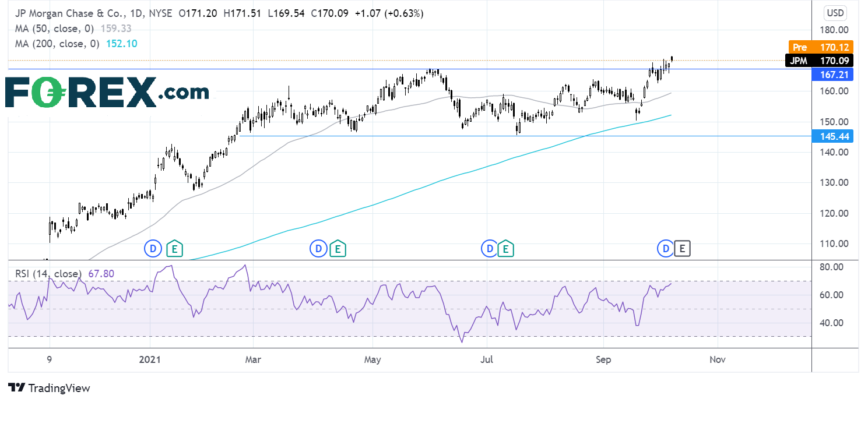The height and width of the screenshot is (427, 868).
Task: Click the July earnings E marker
Action: click(x=505, y=249)
